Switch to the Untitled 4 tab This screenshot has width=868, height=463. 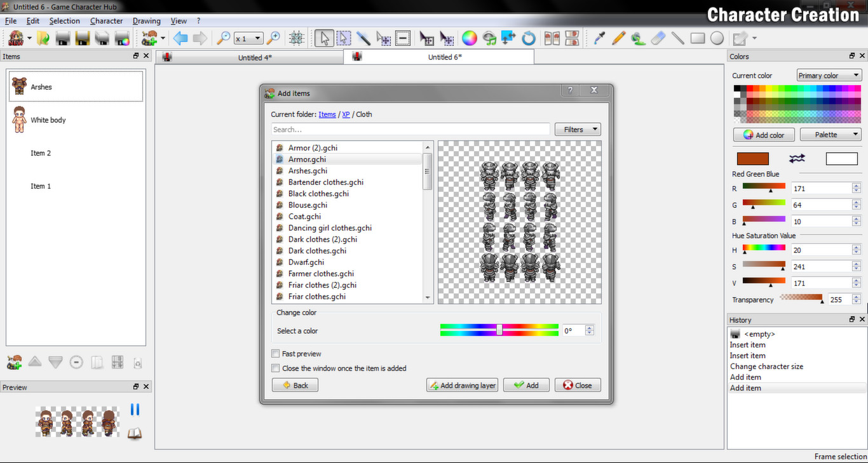[250, 56]
